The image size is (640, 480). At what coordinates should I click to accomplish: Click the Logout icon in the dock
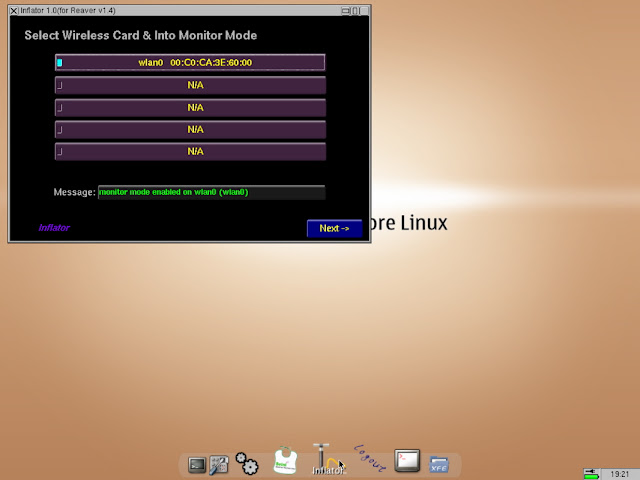coord(370,458)
